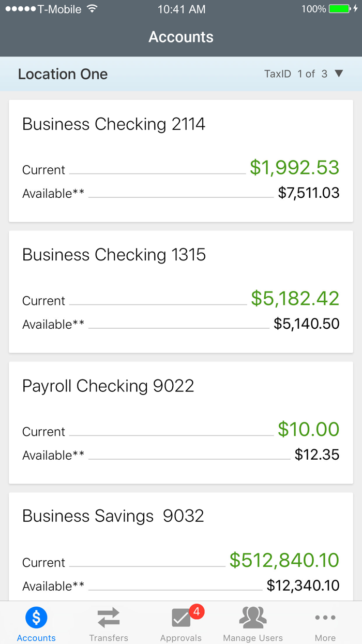Expand the TaxID selector triangle

click(x=339, y=74)
